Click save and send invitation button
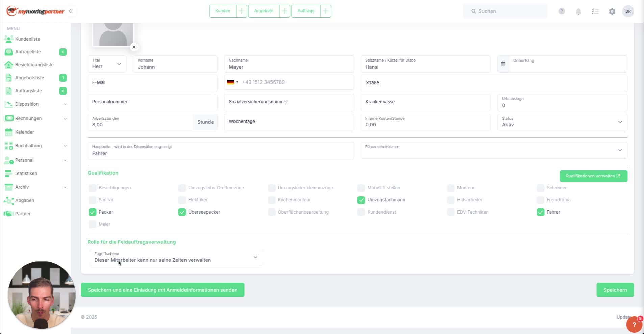This screenshot has height=334, width=644. pyautogui.click(x=163, y=290)
